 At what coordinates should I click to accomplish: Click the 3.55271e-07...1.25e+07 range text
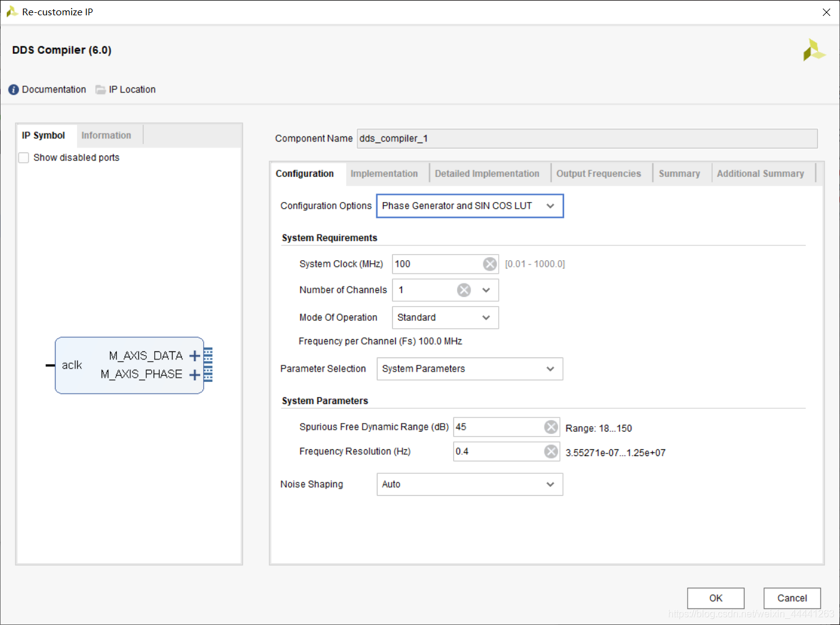(x=615, y=453)
